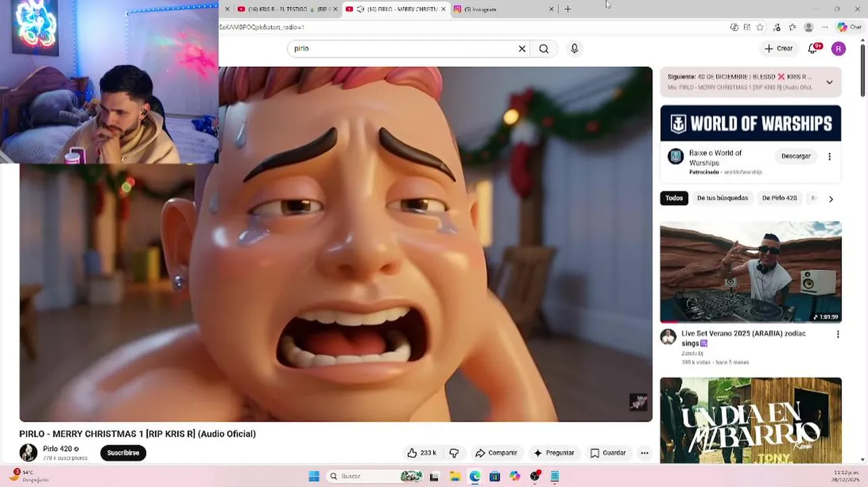Open a new browser tab

click(x=568, y=9)
